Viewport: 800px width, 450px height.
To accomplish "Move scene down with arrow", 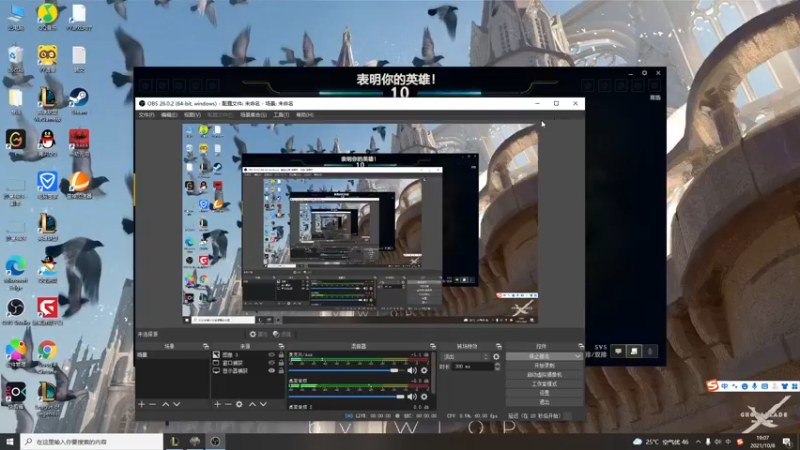I will 177,404.
